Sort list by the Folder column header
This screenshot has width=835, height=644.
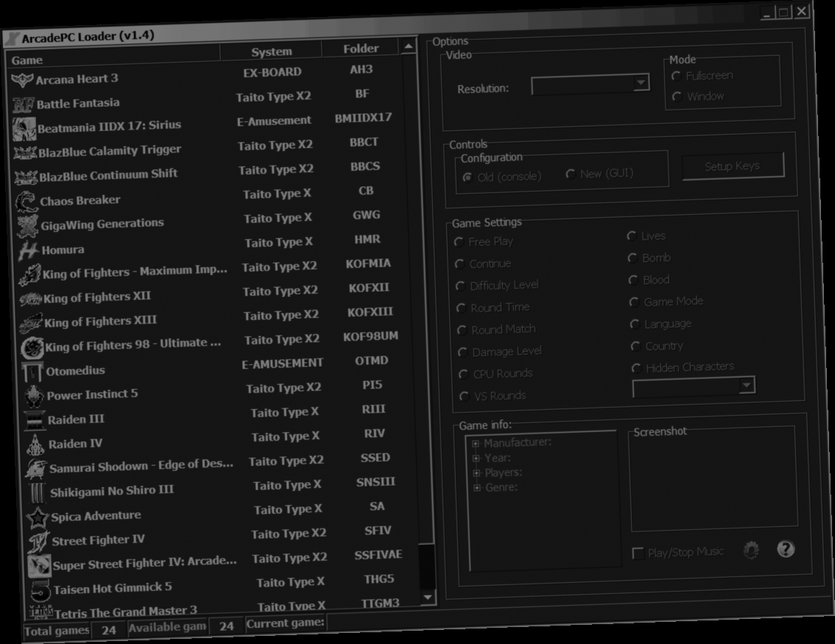pos(361,49)
